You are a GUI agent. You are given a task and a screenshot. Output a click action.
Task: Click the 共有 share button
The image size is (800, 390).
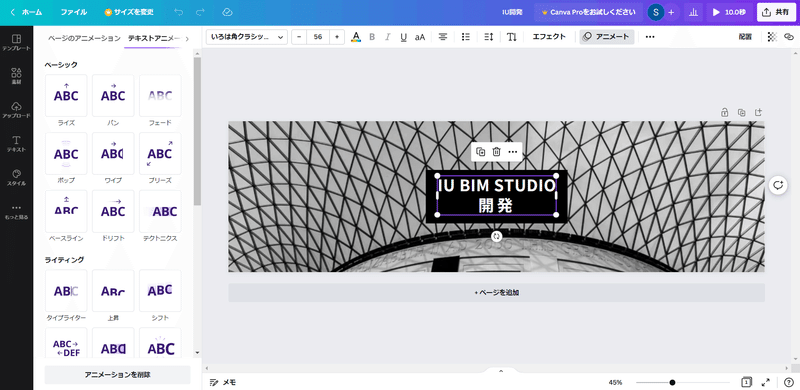[x=775, y=12]
